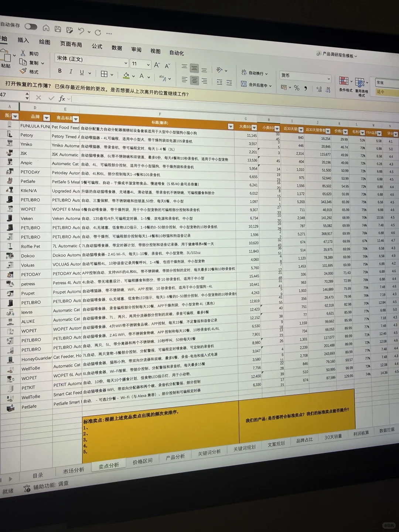The height and width of the screenshot is (532, 399).
Task: Click the Home icon in the title bar
Action: [x=46, y=28]
